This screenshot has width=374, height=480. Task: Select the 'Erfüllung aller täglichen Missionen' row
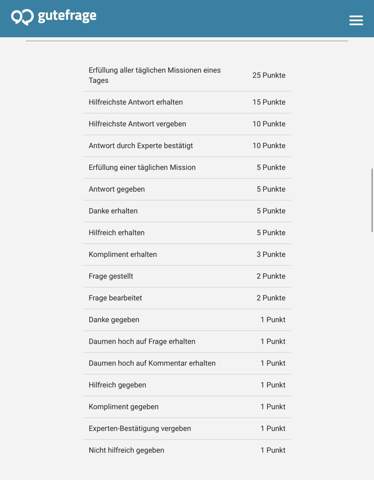click(x=187, y=75)
